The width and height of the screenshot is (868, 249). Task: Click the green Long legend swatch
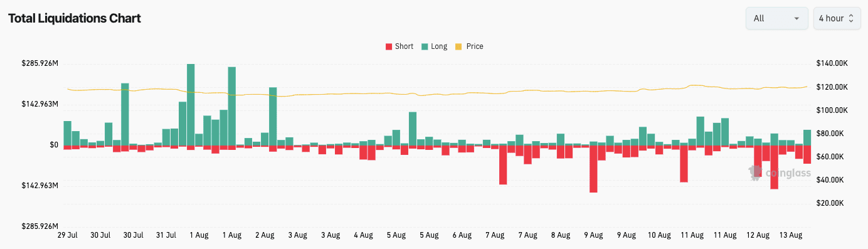click(425, 46)
